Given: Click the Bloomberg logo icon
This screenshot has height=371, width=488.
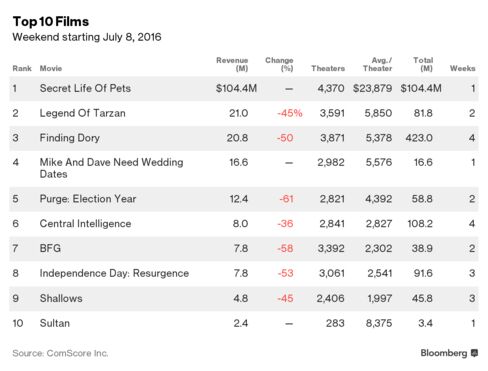Looking at the screenshot, I should tap(474, 353).
